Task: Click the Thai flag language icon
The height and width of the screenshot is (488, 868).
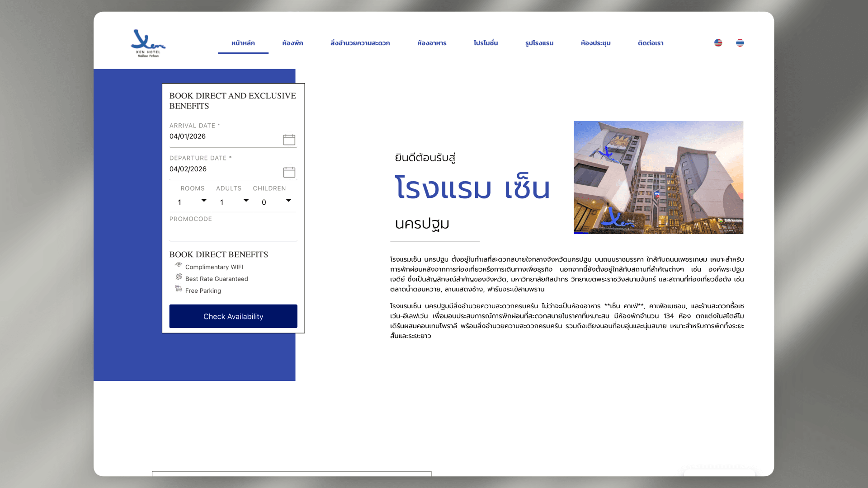Action: tap(740, 43)
